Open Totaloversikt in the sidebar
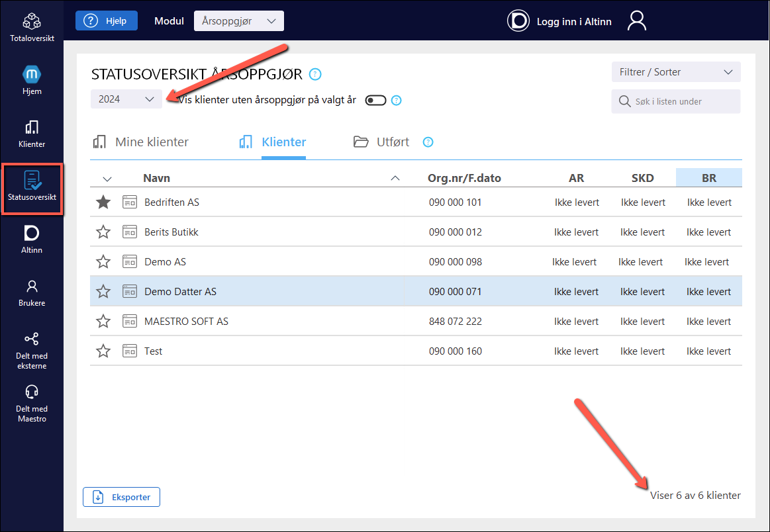Screen dimensions: 770x532 point(32,28)
